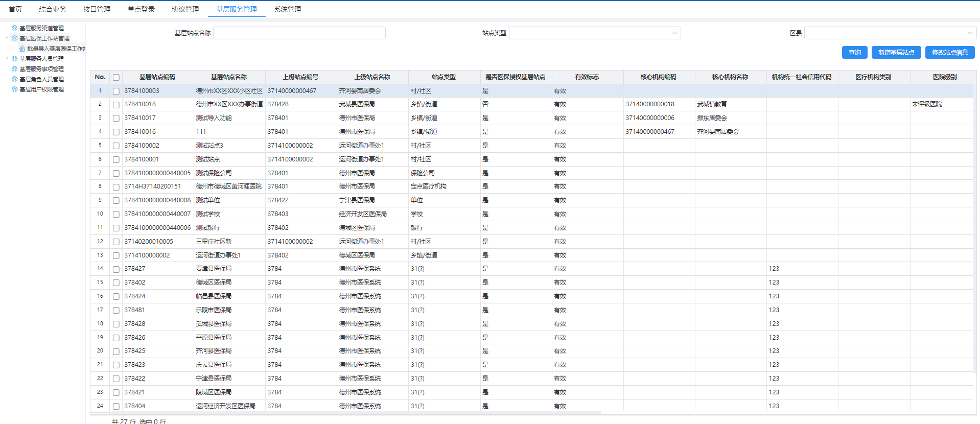Viewport: 980px width, 424px height.
Task: Switch to the 系统管理 tab
Action: click(x=287, y=9)
